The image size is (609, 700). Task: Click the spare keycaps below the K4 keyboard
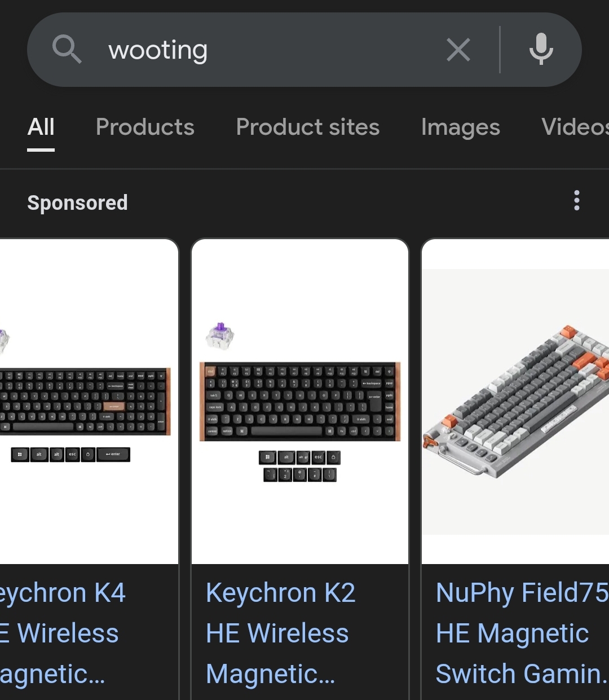[70, 454]
